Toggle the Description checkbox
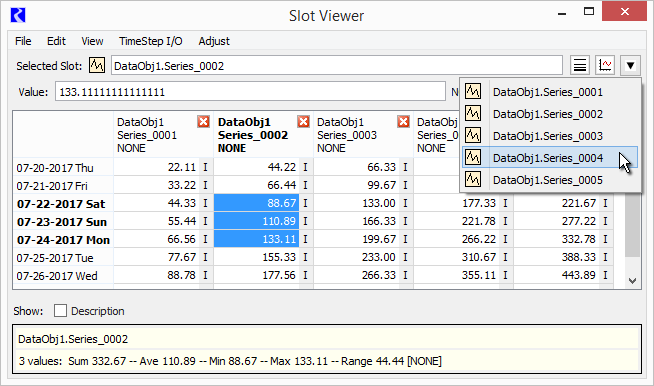This screenshot has width=654, height=386. [x=60, y=310]
